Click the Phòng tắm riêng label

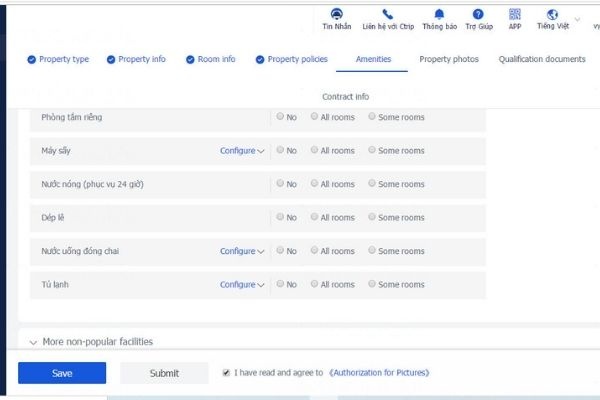tap(72, 117)
